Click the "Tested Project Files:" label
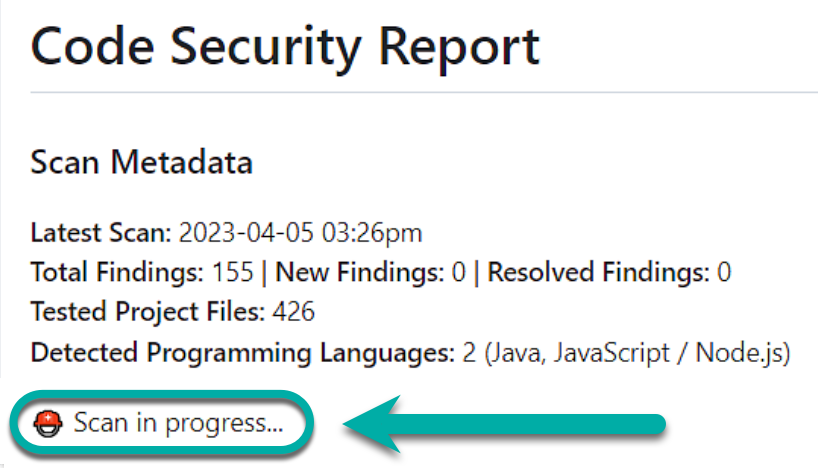Image resolution: width=818 pixels, height=470 pixels. click(x=147, y=313)
